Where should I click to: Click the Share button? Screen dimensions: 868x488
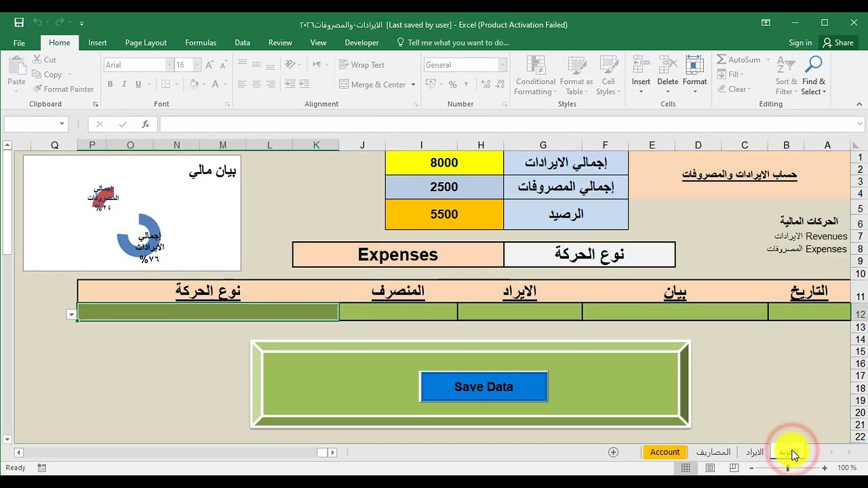[838, 43]
